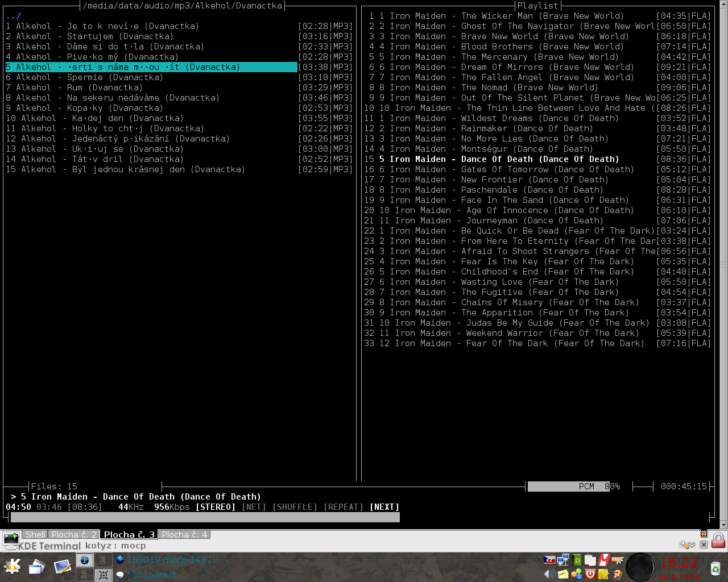Open the moon phase applet
This screenshot has height=582, width=728.
click(640, 567)
